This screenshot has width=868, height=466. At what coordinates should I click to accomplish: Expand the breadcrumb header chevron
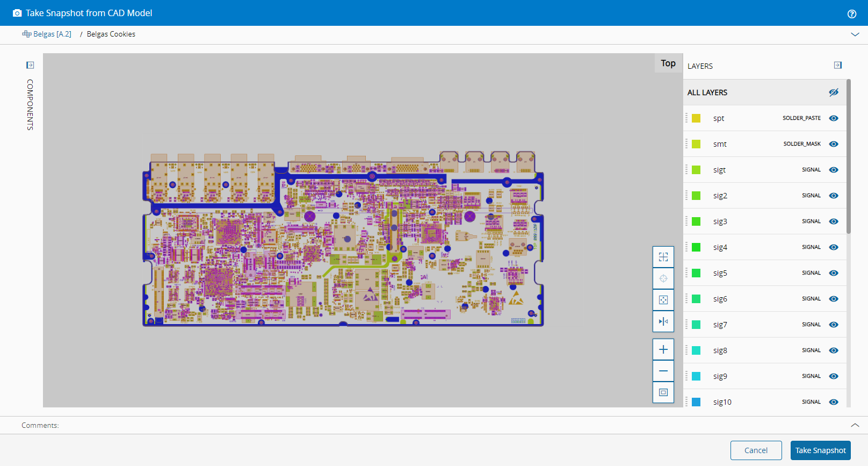855,34
